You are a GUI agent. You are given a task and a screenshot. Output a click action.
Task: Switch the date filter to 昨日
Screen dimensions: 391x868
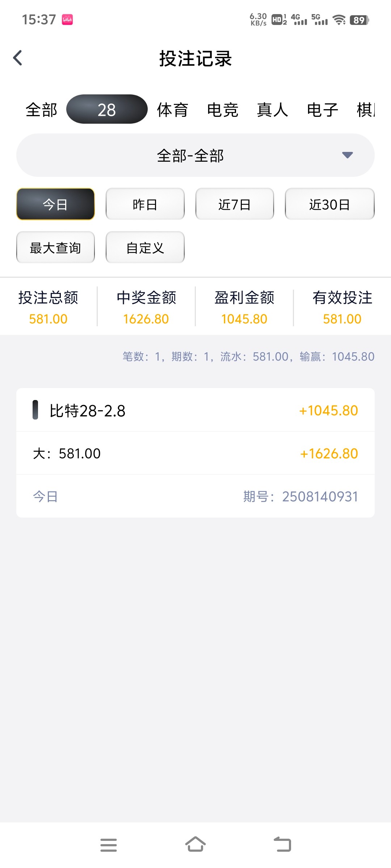tap(145, 204)
